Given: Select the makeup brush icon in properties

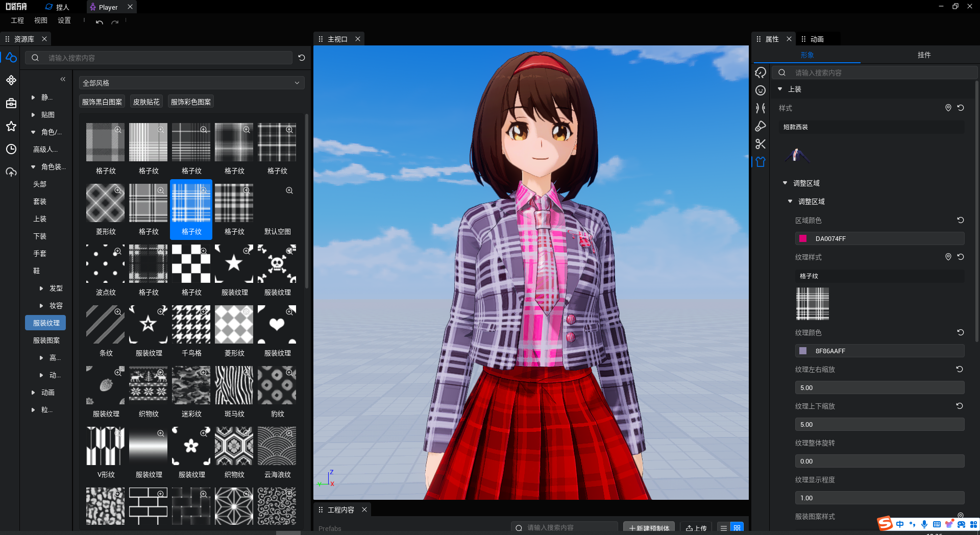Looking at the screenshot, I should click(x=761, y=126).
